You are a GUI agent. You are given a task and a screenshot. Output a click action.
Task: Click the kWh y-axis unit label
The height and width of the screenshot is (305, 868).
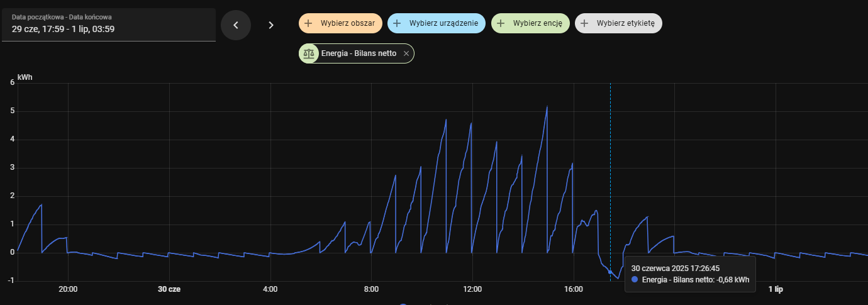tap(25, 77)
